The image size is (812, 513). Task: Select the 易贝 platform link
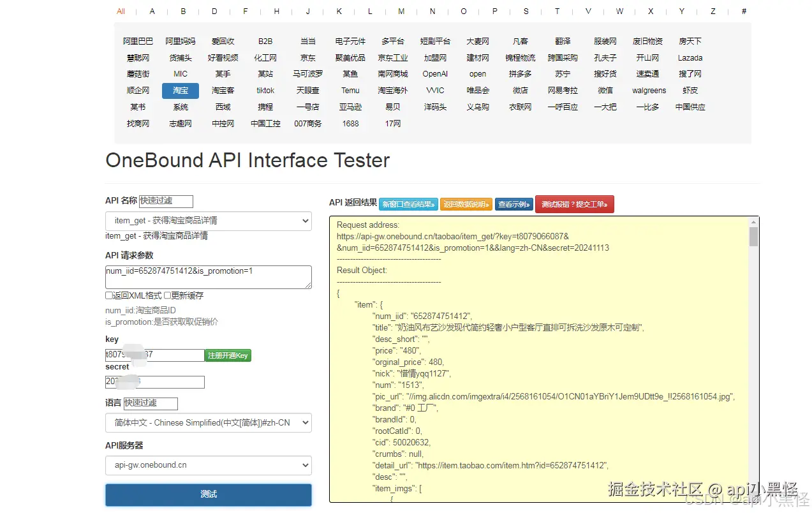coord(392,107)
